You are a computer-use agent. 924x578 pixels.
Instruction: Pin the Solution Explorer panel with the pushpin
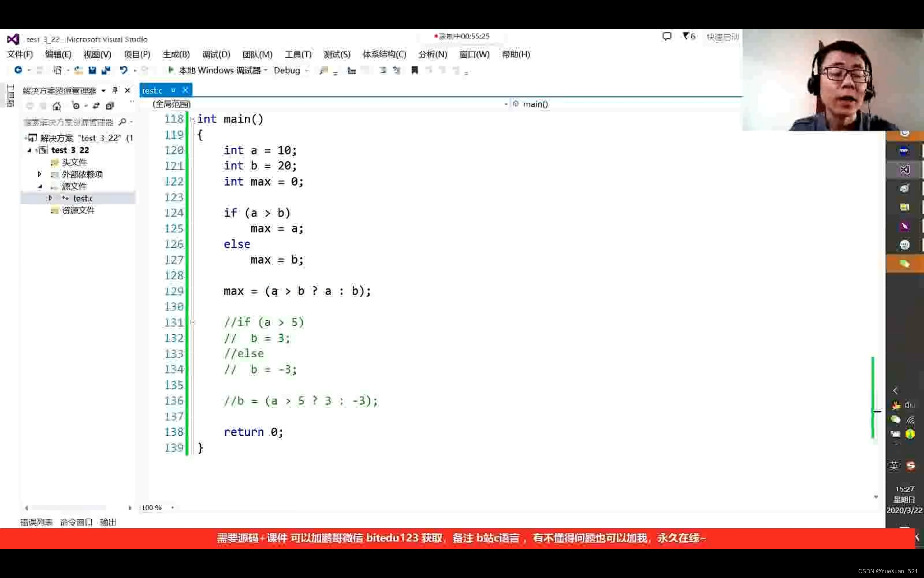pos(115,90)
